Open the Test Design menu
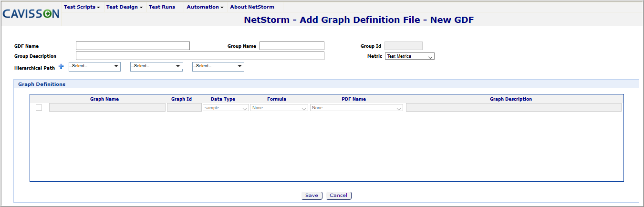 (x=124, y=7)
